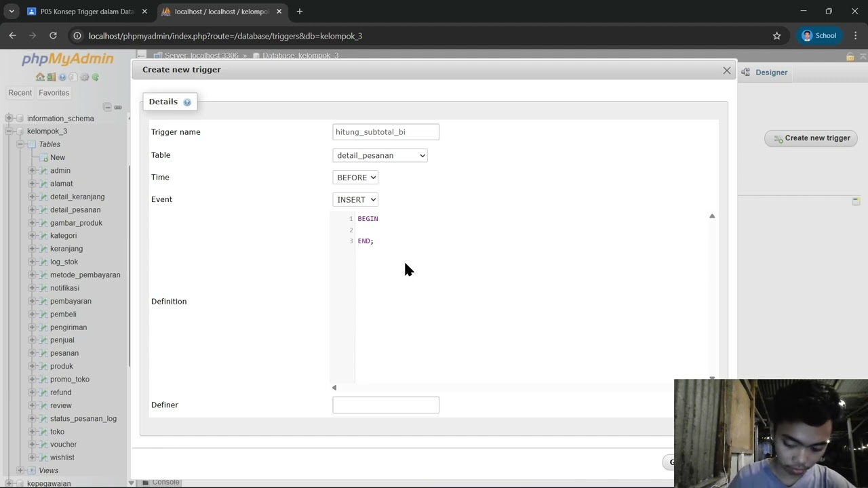Open the status_pesanan_log table link
The width and height of the screenshot is (868, 488).
83,419
